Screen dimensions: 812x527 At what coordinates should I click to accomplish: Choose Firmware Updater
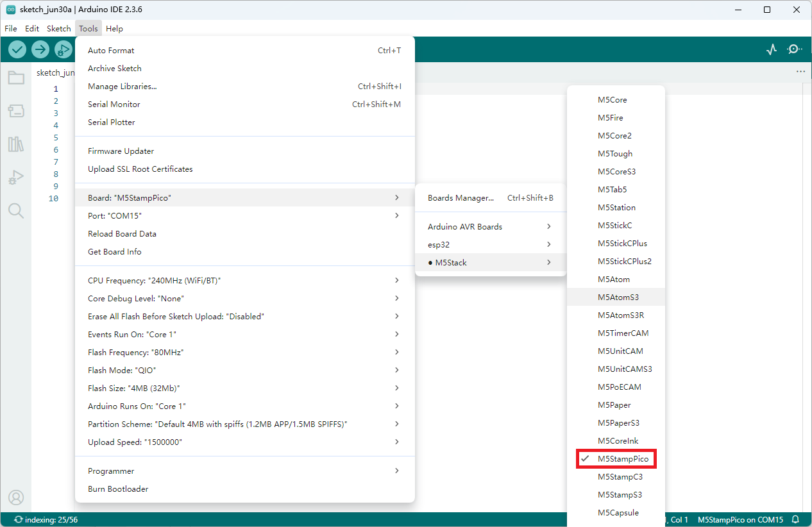tap(245, 151)
